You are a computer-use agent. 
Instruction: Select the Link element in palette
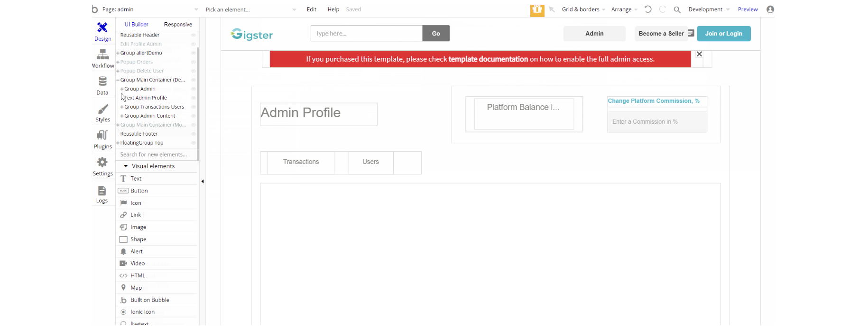click(x=157, y=215)
